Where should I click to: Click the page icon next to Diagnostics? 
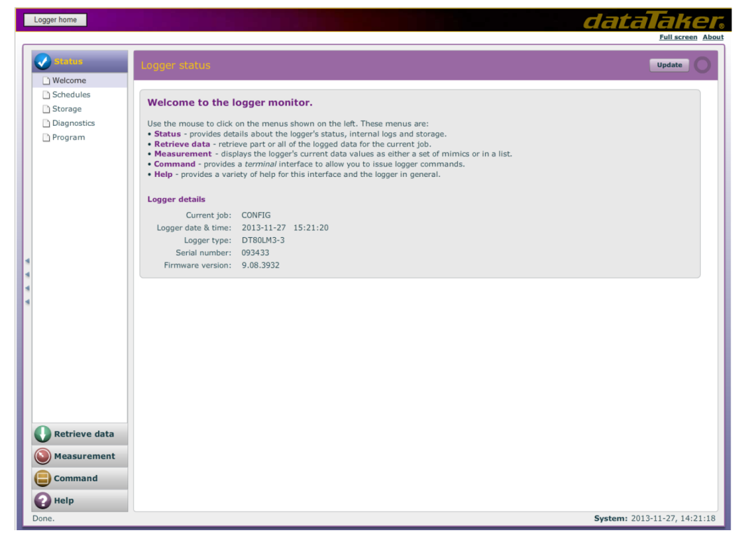pos(46,124)
